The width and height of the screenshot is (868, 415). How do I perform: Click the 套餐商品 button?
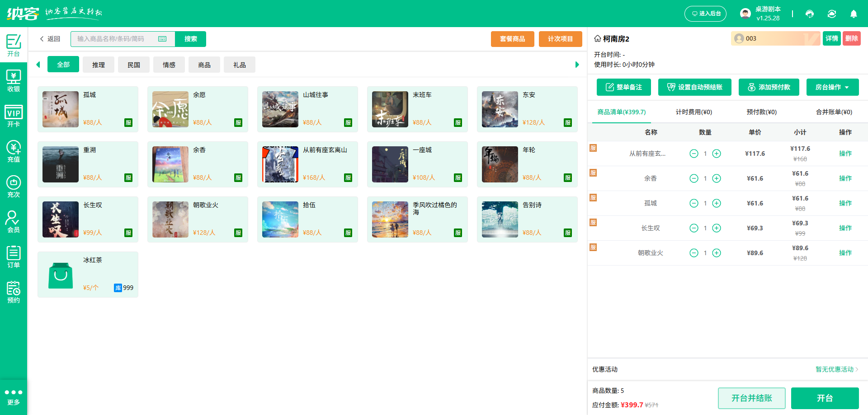coord(512,39)
